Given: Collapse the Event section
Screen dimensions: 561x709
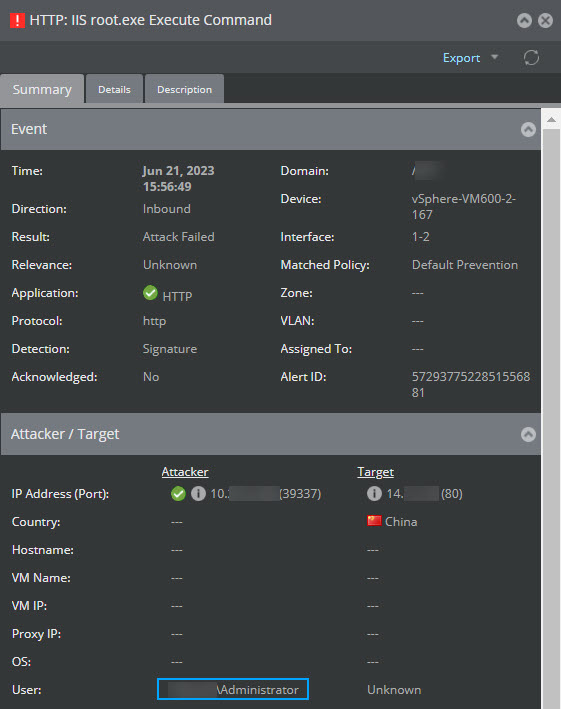Looking at the screenshot, I should (x=528, y=129).
